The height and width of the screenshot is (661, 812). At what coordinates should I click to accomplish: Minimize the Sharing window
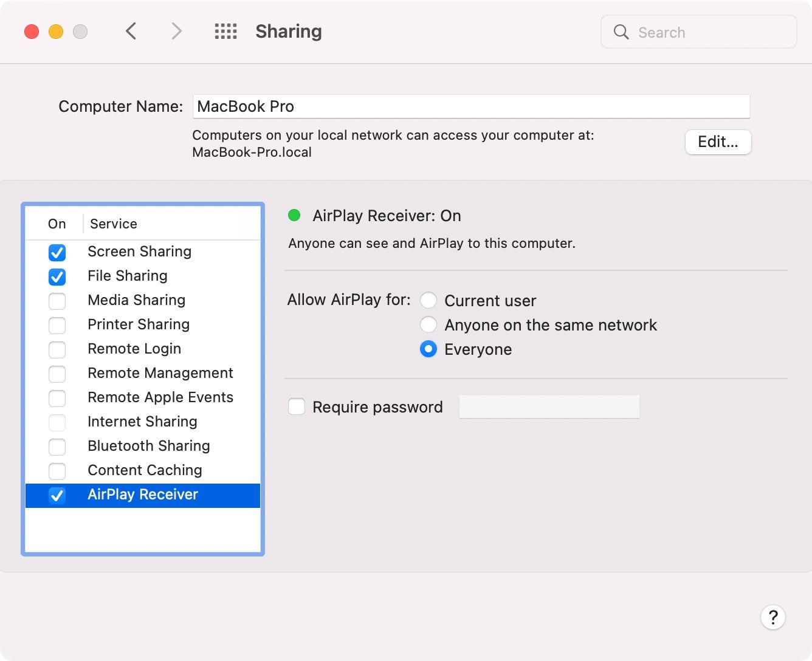[56, 32]
